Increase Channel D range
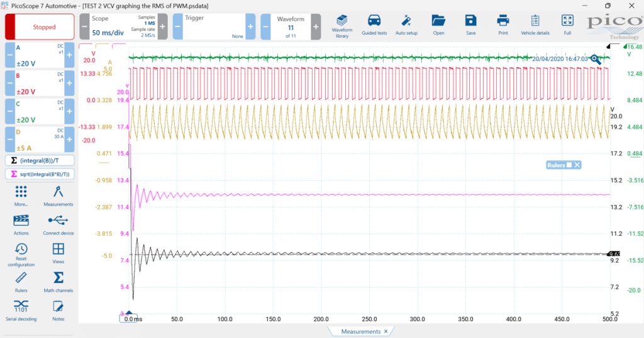The width and height of the screenshot is (644, 338). [x=69, y=139]
